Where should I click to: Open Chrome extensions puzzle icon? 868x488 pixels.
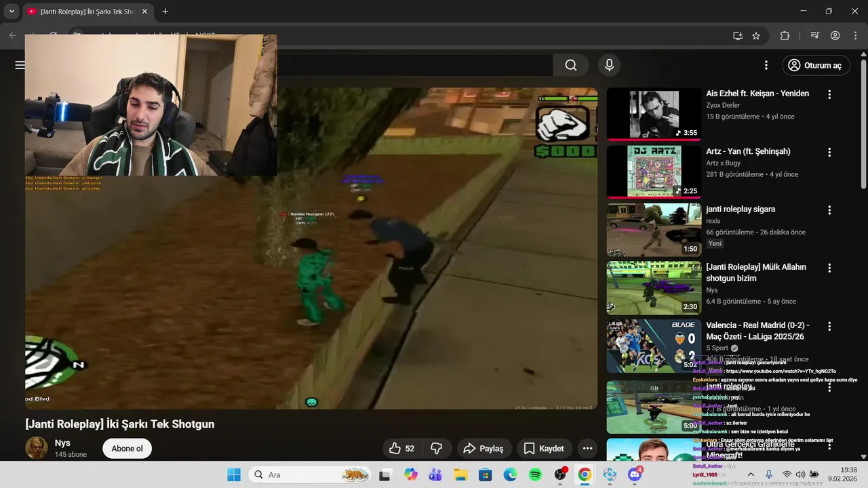pos(785,35)
